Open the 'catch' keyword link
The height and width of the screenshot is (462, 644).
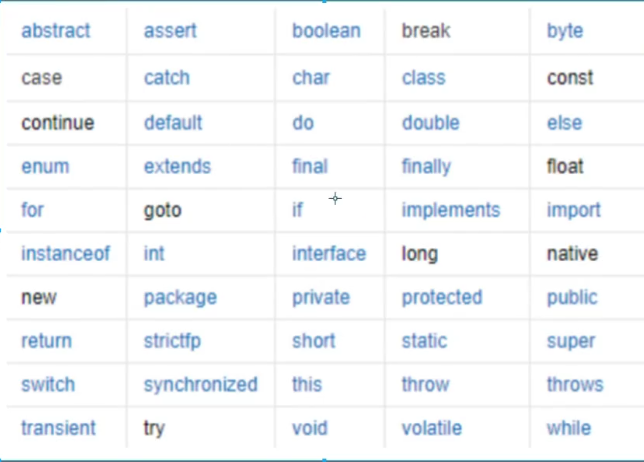pyautogui.click(x=166, y=78)
